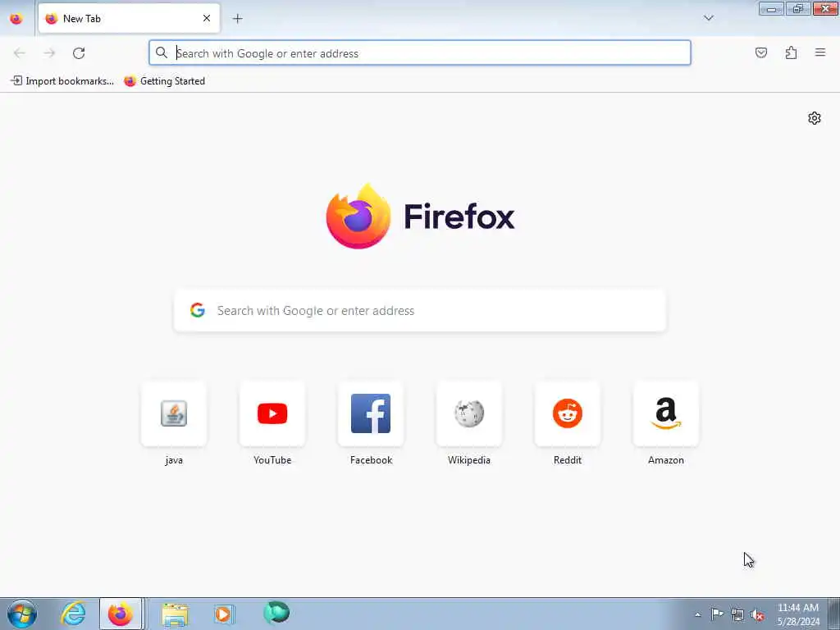This screenshot has height=630, width=840.
Task: Click the taskbar clock showing 11:44 AM
Action: click(x=797, y=614)
